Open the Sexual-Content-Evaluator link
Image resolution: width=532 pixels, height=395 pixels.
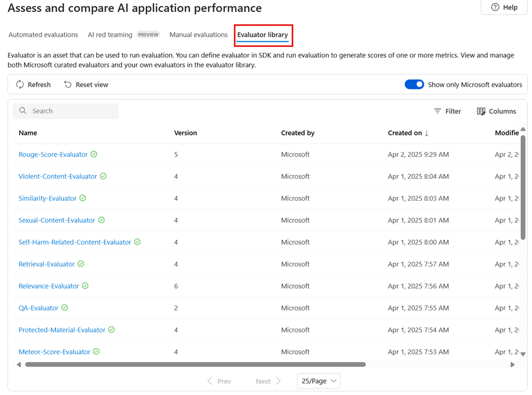click(57, 220)
